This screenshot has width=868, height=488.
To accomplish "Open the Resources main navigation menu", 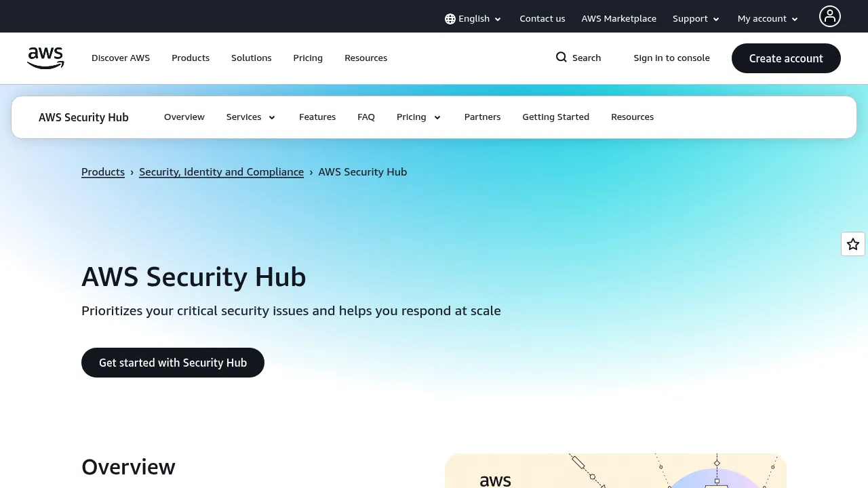I will click(x=366, y=58).
